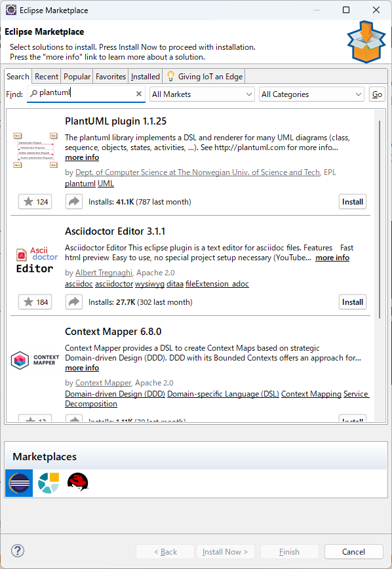The image size is (392, 569).
Task: Click the results list vertical scrollbar
Action: point(380,220)
